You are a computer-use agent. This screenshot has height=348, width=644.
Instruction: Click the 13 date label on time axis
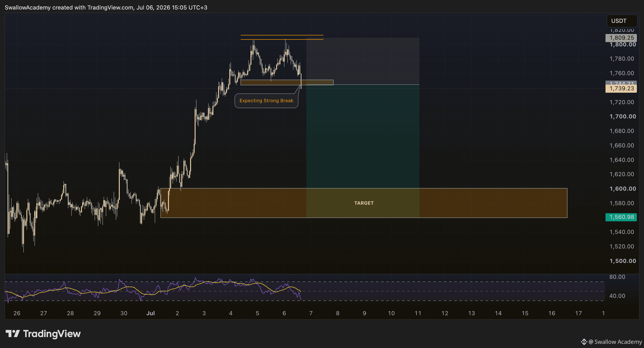[471, 313]
